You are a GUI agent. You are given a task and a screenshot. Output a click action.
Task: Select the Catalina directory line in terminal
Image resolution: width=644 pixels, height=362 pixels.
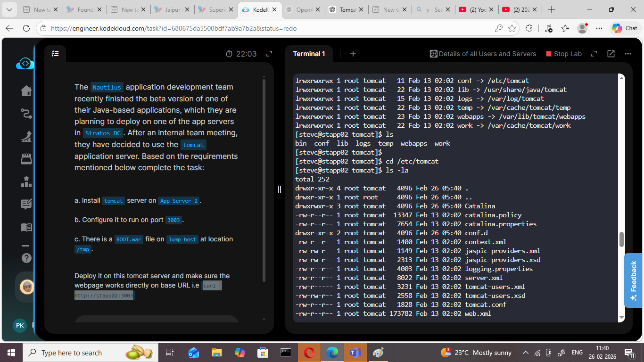click(395, 206)
